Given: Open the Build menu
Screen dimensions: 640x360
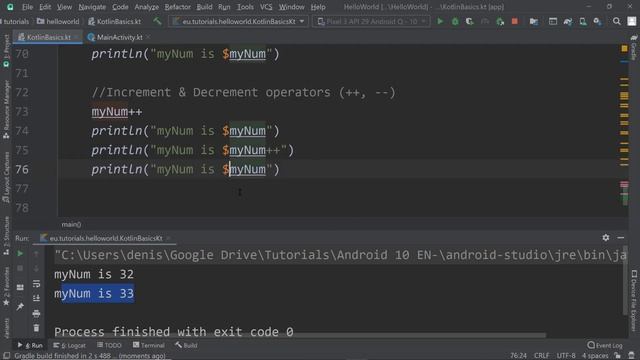Looking at the screenshot, I should tap(204, 7).
